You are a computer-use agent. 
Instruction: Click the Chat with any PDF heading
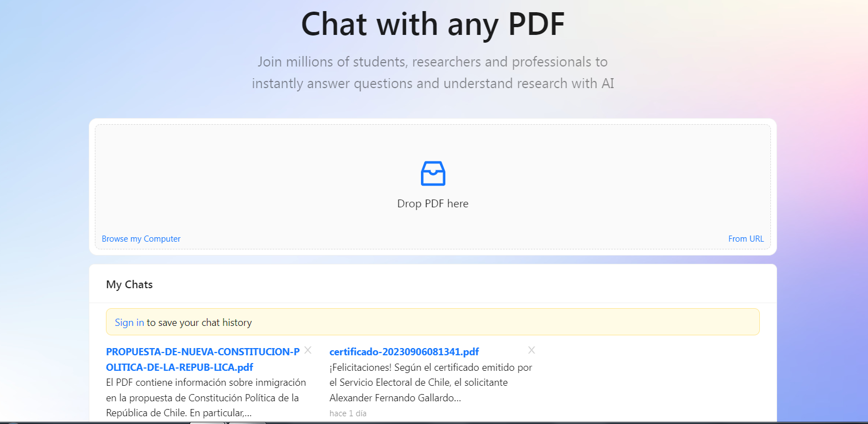433,23
